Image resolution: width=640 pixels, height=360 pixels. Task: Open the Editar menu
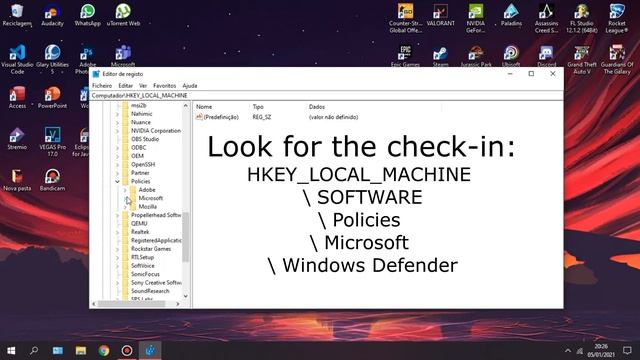[x=125, y=86]
